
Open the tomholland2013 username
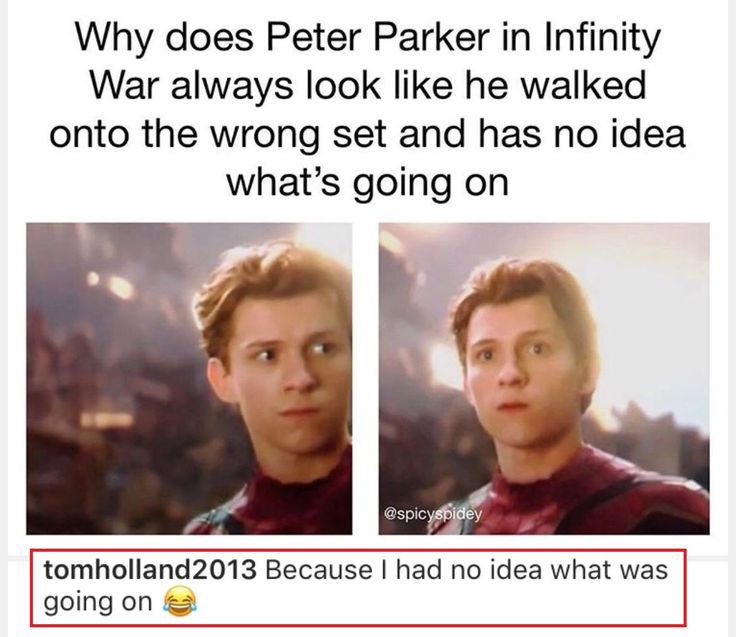(150, 570)
